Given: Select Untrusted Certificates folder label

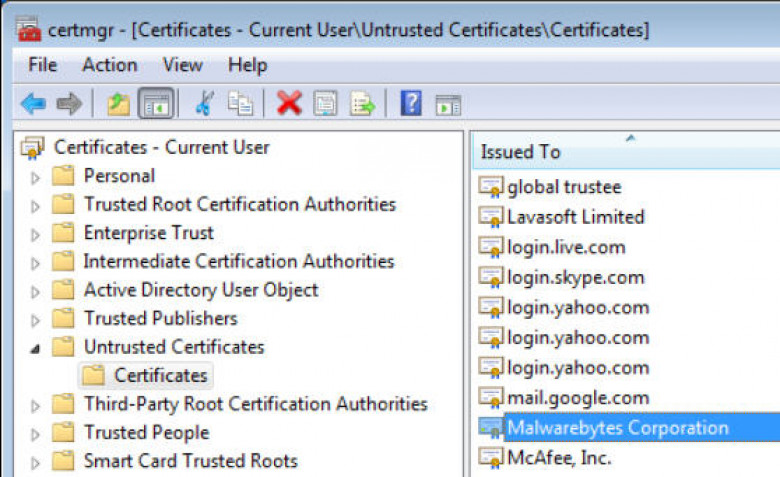Looking at the screenshot, I should pos(174,347).
